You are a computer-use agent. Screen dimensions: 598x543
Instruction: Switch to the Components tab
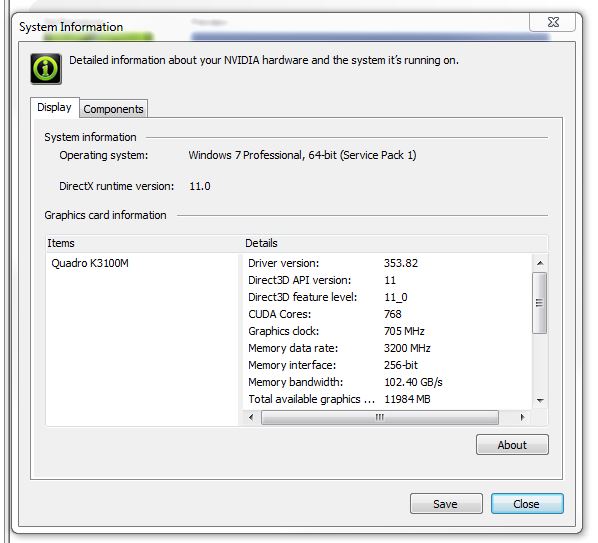click(x=113, y=109)
